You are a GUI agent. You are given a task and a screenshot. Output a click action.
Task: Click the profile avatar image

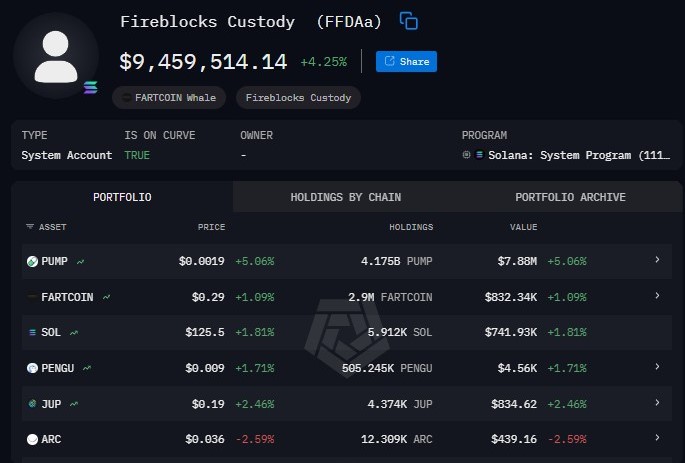pyautogui.click(x=56, y=56)
